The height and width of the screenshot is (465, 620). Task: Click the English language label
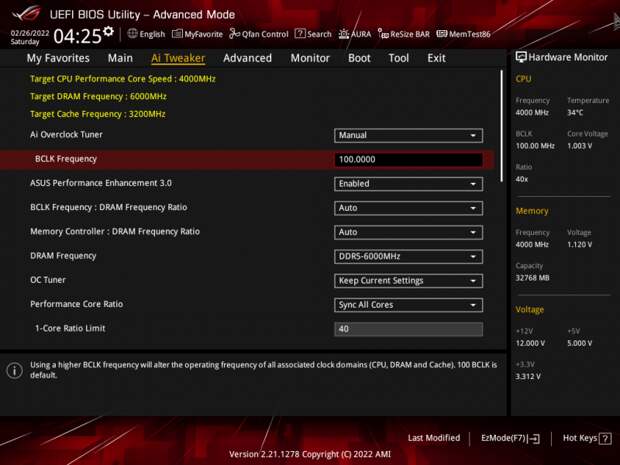coord(152,34)
